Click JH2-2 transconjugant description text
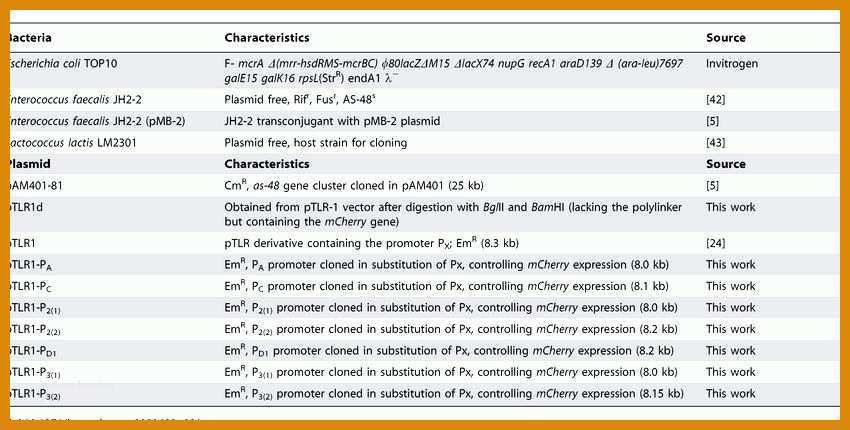The image size is (850, 430). 332,121
